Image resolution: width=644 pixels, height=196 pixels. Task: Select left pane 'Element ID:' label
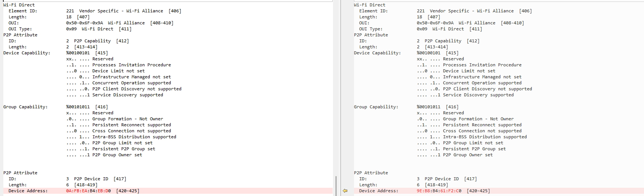point(23,11)
